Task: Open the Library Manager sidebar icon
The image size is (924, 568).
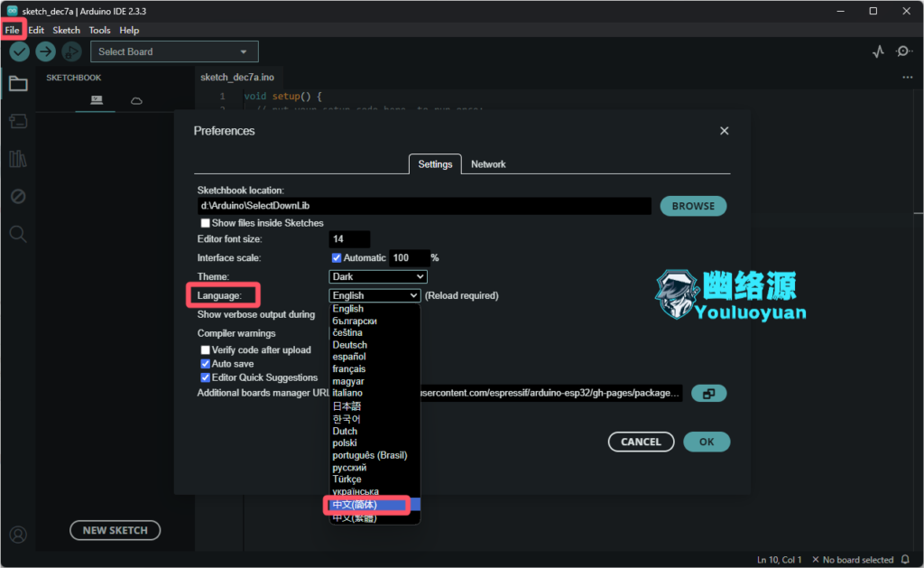Action: click(x=18, y=159)
